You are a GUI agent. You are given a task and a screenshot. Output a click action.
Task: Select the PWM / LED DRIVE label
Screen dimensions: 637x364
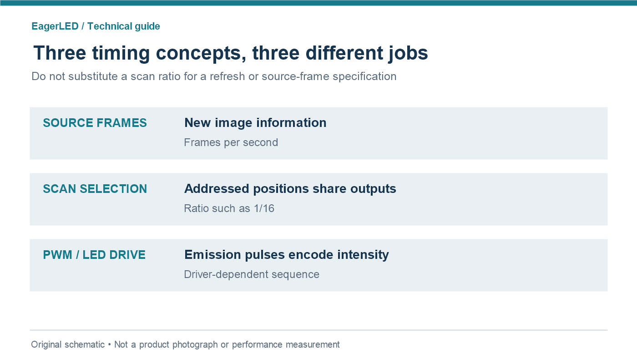(x=94, y=255)
